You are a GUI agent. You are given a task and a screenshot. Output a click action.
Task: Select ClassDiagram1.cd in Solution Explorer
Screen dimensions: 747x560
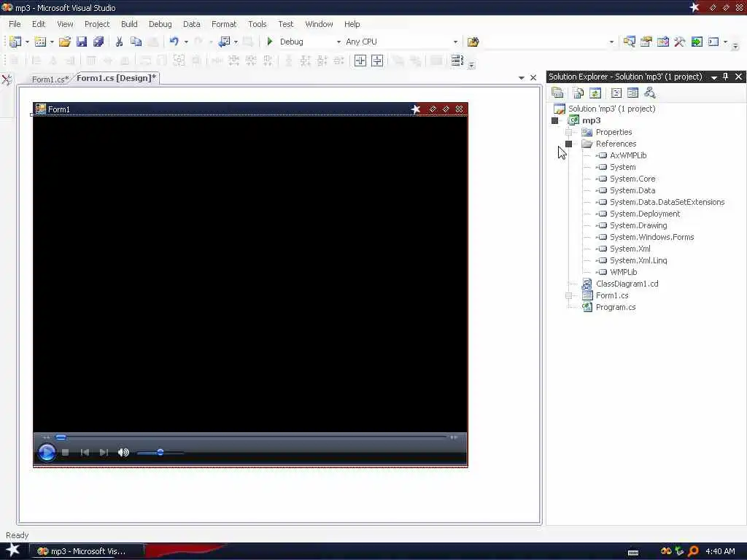click(x=627, y=284)
